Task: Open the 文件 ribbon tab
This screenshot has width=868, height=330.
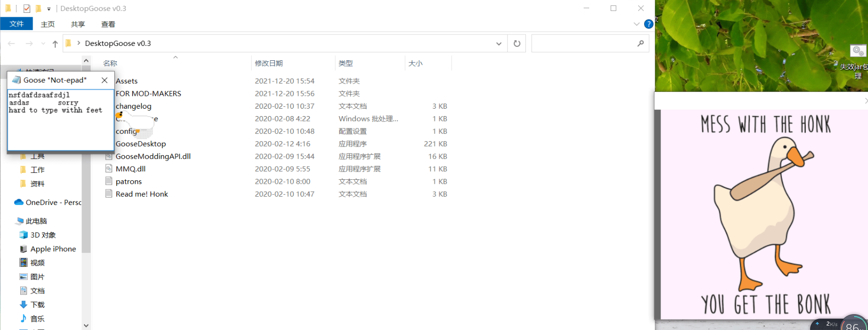Action: [16, 24]
